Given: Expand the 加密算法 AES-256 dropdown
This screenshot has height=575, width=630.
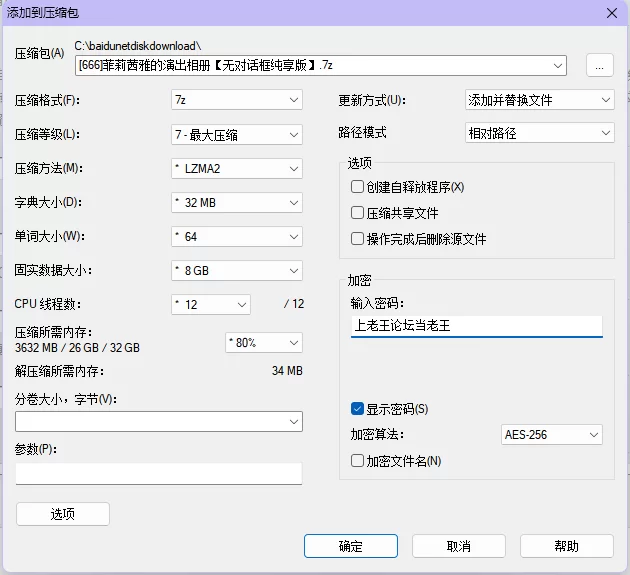Looking at the screenshot, I should (551, 435).
